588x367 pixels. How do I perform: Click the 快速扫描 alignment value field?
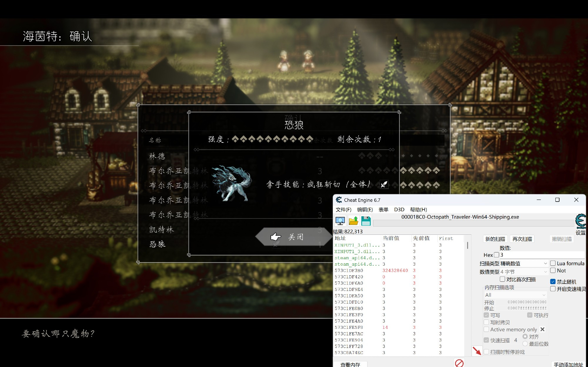tap(516, 340)
